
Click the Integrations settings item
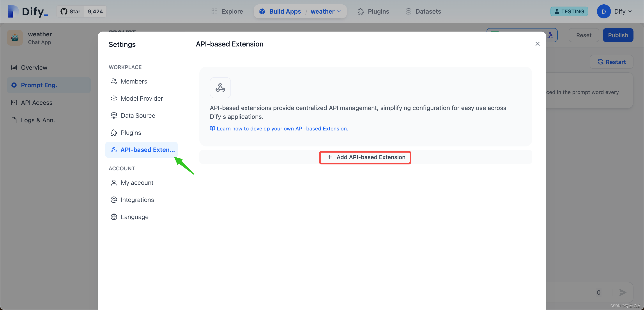coord(138,200)
